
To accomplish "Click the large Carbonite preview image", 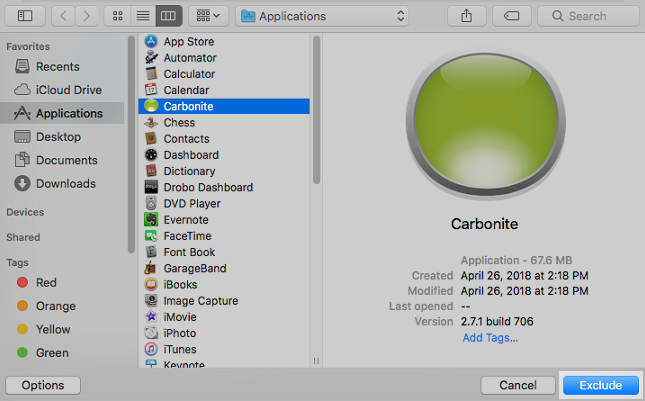I will click(485, 123).
